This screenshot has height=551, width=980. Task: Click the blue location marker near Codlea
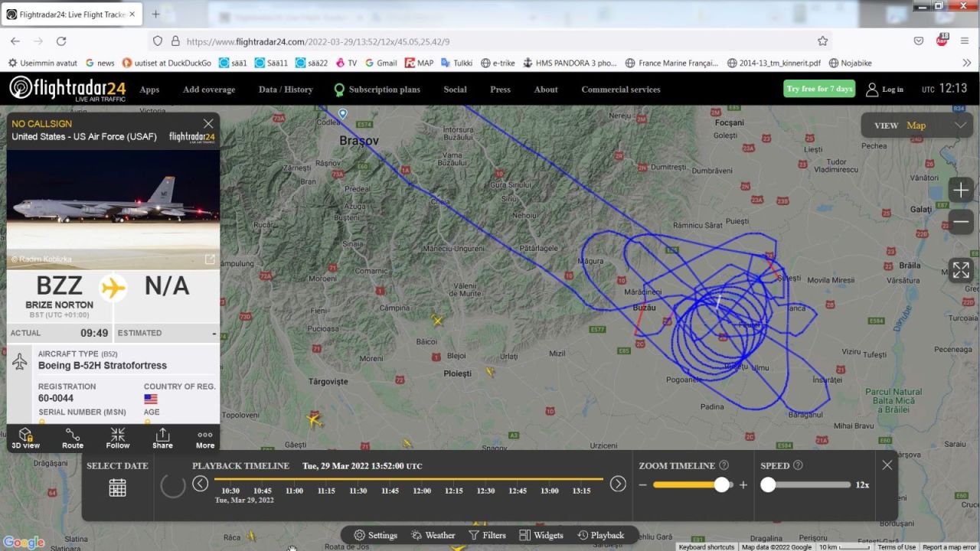coord(343,114)
